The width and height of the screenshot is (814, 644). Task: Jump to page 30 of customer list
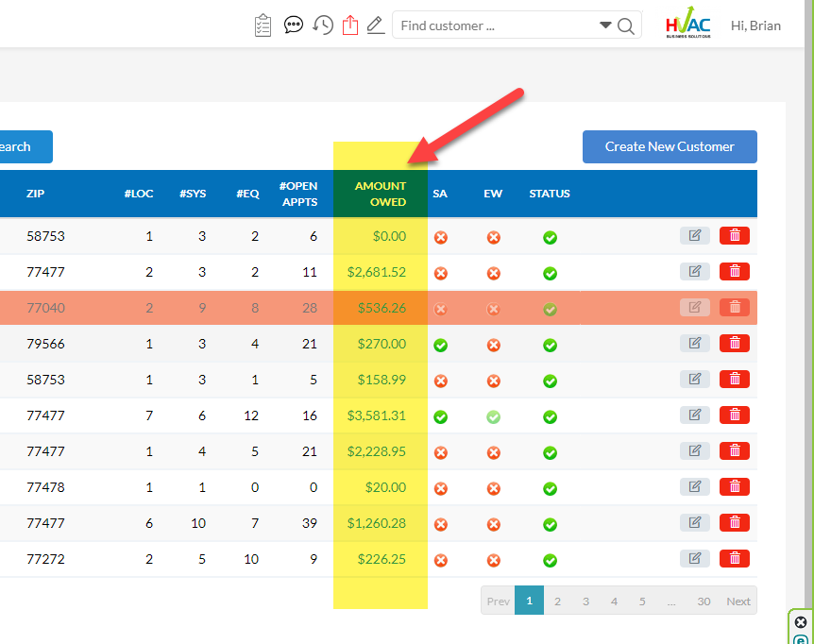click(x=704, y=602)
